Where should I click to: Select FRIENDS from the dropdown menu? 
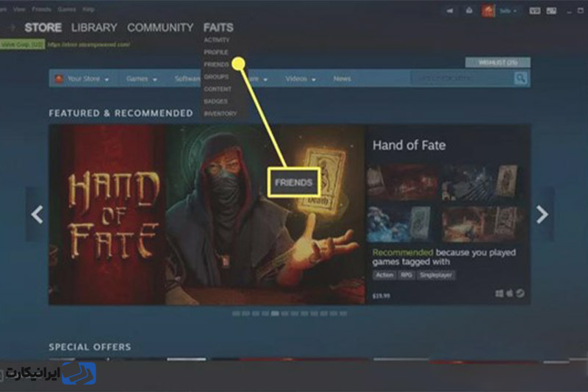(216, 65)
